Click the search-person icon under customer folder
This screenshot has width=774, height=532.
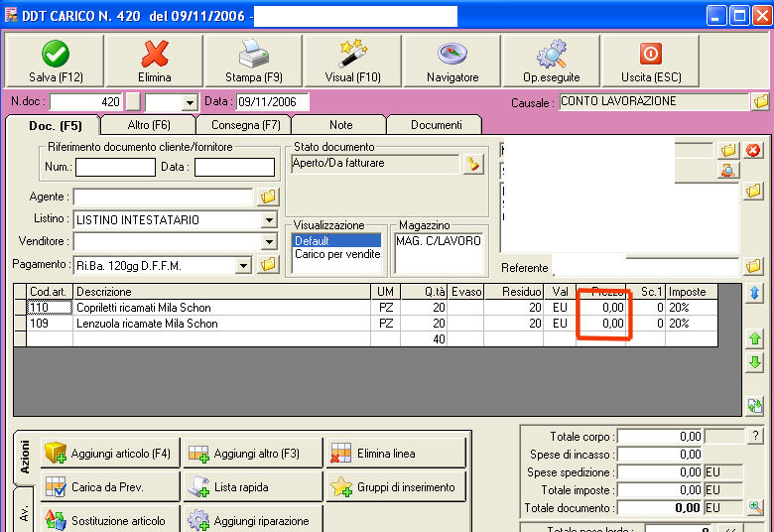coord(728,171)
